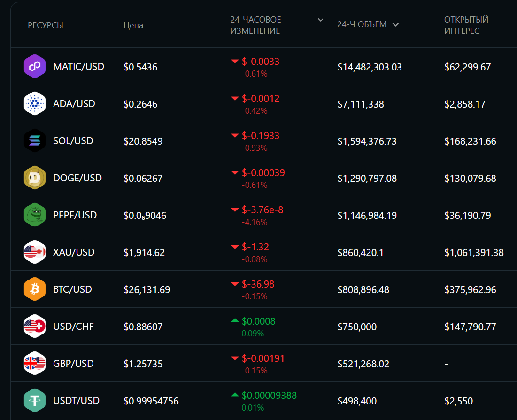Image resolution: width=517 pixels, height=420 pixels.
Task: Click the BTC/USD Bitcoin icon
Action: click(35, 289)
